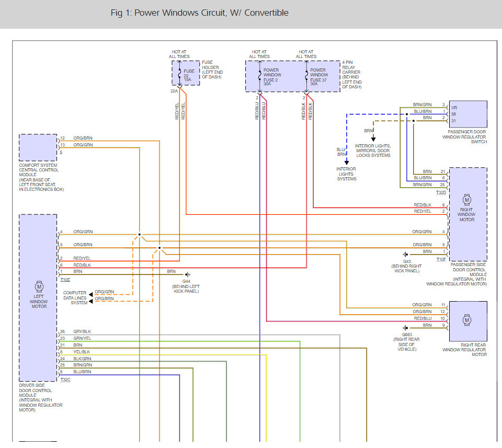
Task: Click the Left Window Motor symbol
Action: click(39, 286)
